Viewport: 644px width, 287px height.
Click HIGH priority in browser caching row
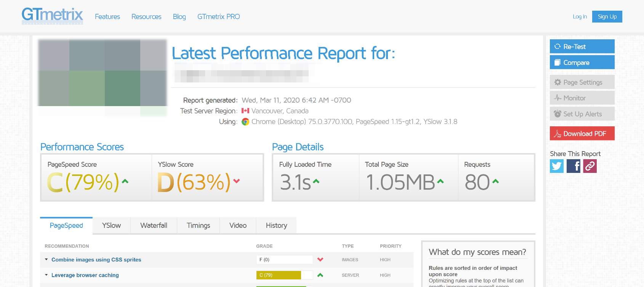385,275
